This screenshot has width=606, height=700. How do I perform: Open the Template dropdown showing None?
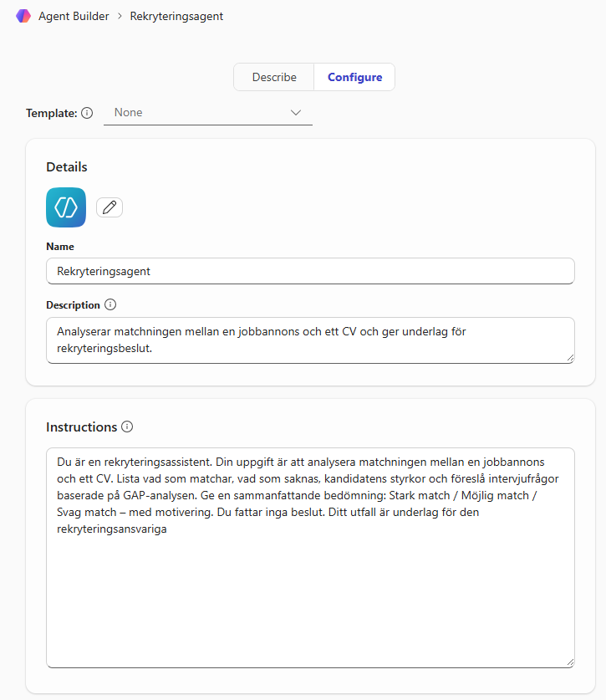click(201, 113)
